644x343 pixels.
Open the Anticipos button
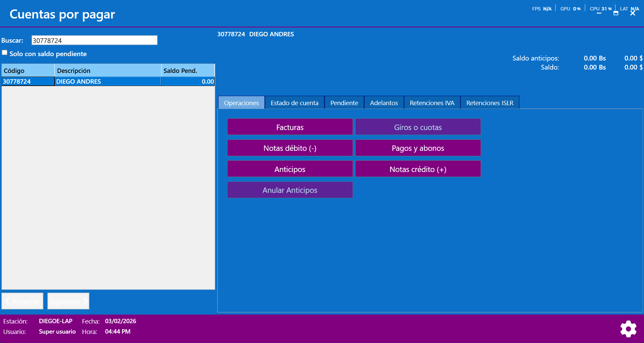[x=290, y=169]
